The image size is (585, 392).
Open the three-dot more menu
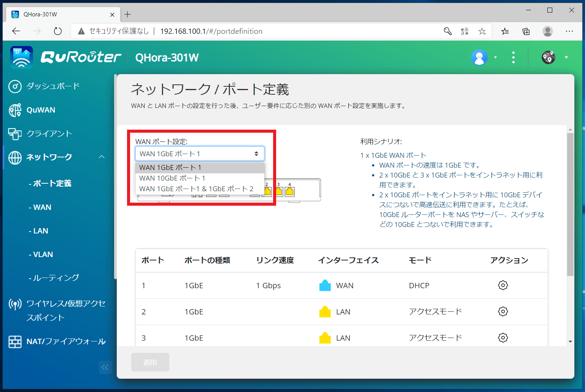pos(513,57)
